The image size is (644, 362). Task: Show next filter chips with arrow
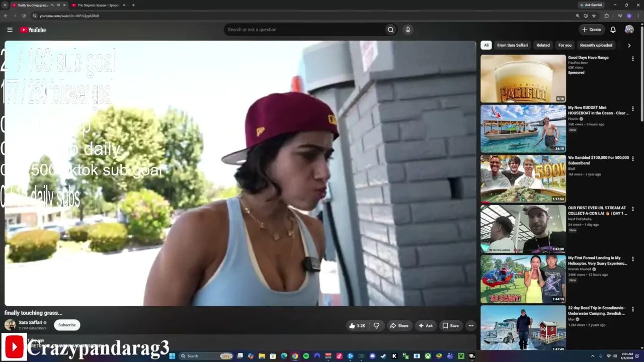[629, 45]
